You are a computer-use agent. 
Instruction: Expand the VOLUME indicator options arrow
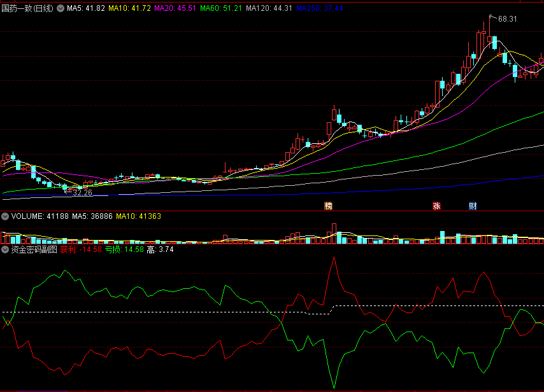coord(5,216)
